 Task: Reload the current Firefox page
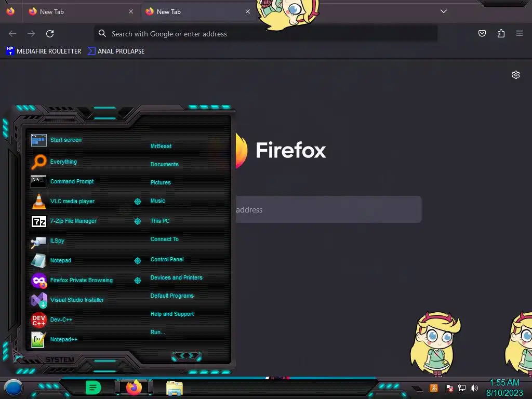click(x=50, y=34)
